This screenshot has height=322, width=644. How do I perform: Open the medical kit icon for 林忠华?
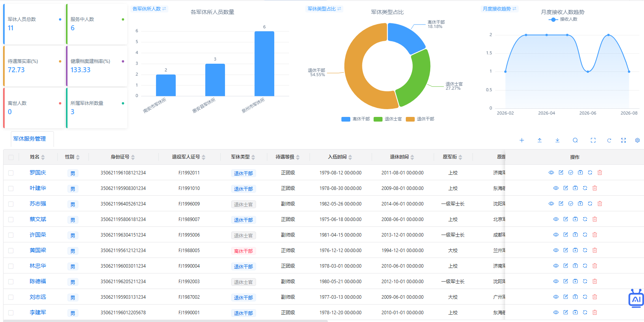(x=575, y=266)
